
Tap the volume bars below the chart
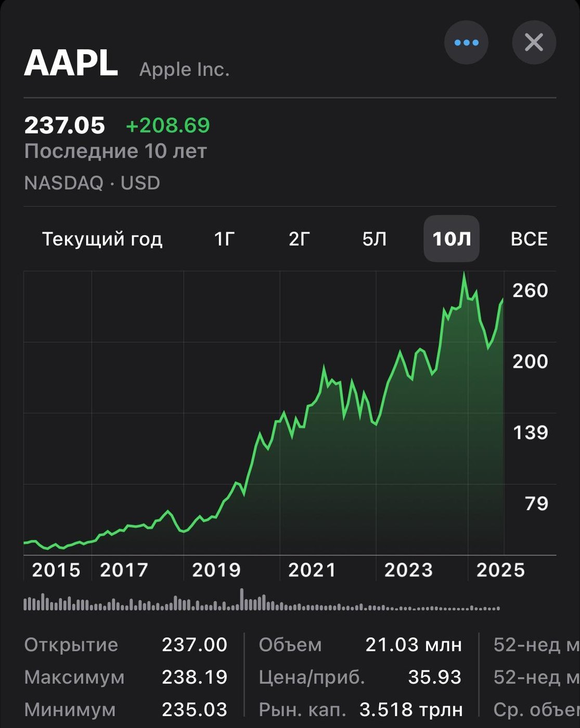[x=260, y=603]
